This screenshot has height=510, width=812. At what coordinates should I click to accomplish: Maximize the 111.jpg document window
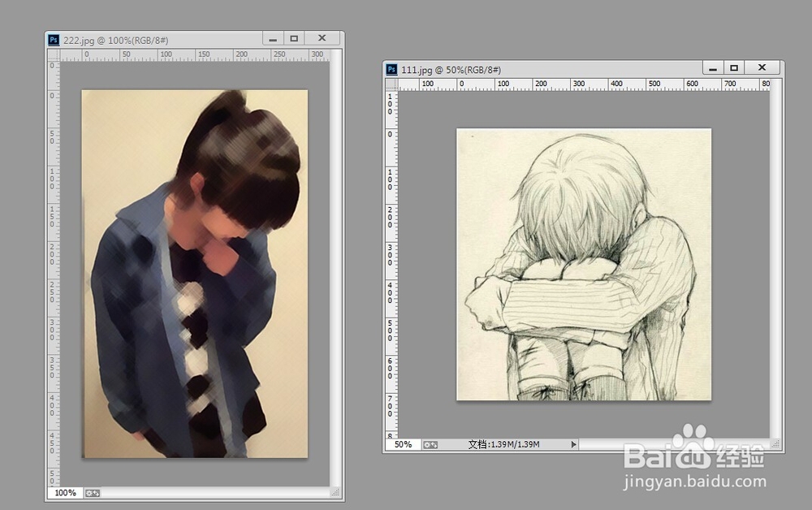click(734, 68)
